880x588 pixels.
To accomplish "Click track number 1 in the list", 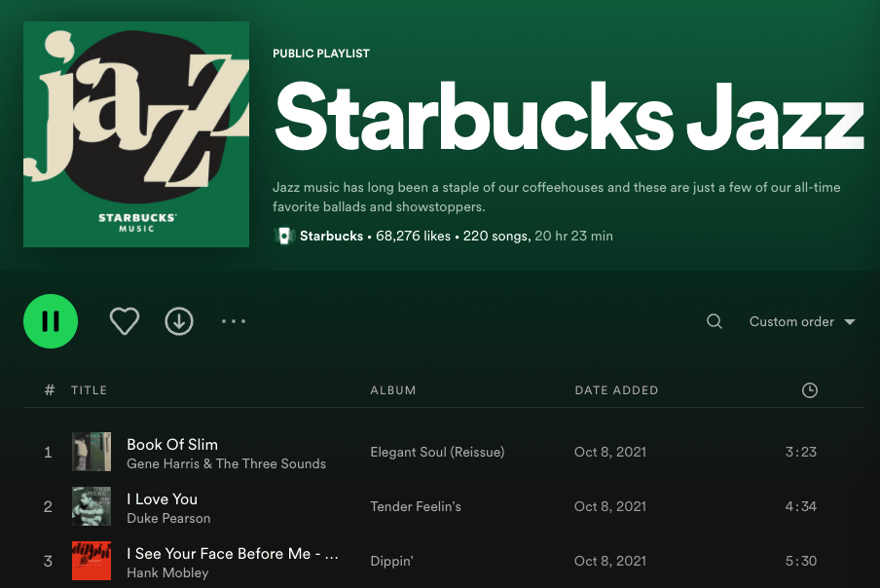I will 48,452.
